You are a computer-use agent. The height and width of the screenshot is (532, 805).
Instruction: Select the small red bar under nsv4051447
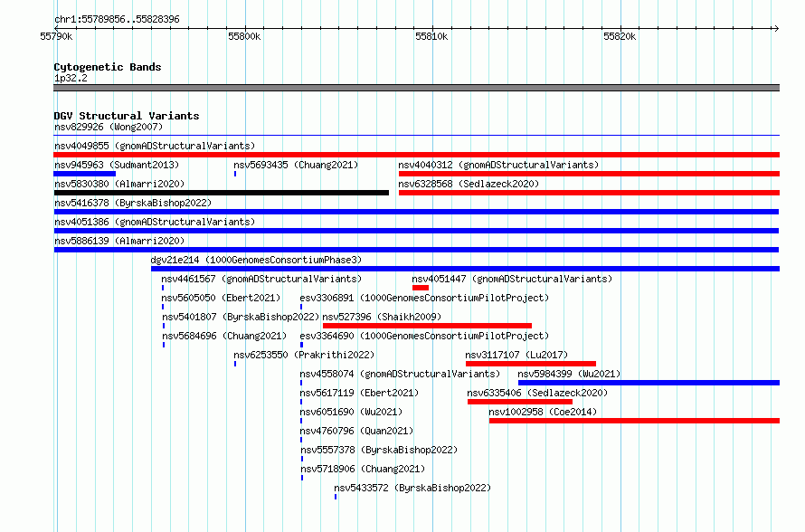click(x=421, y=288)
